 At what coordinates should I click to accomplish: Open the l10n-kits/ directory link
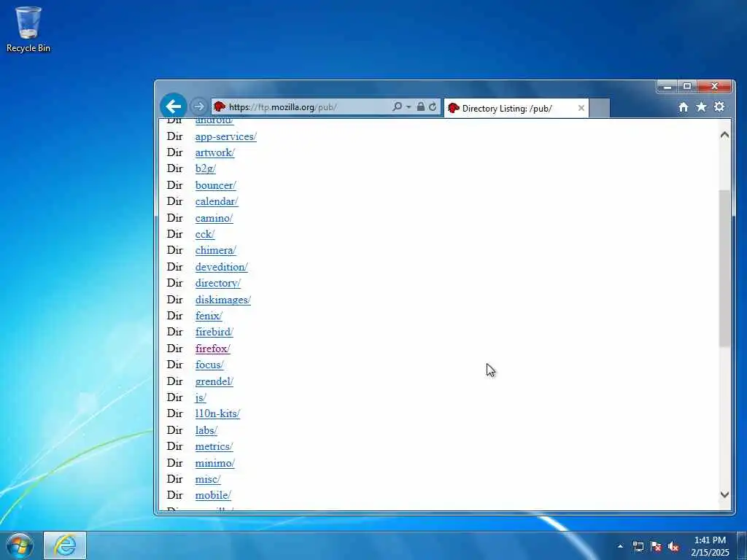pyautogui.click(x=217, y=414)
